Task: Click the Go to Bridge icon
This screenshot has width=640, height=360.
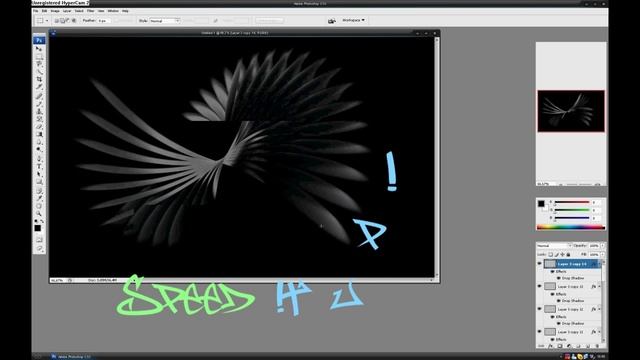Action: pyautogui.click(x=332, y=20)
